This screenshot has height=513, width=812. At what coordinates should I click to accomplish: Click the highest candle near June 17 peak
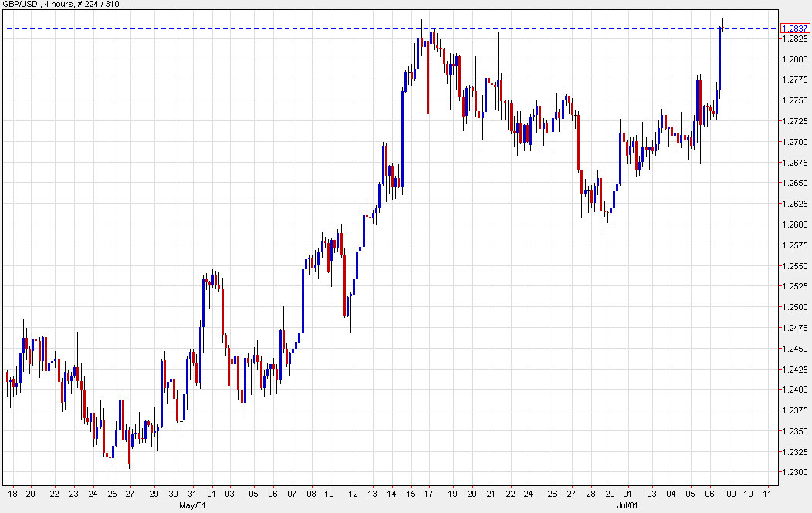pos(423,39)
